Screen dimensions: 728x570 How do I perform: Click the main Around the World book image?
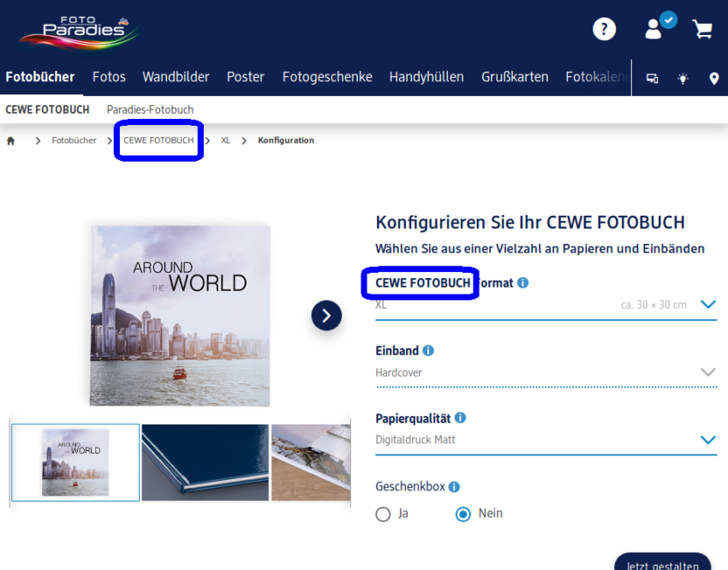tap(180, 316)
